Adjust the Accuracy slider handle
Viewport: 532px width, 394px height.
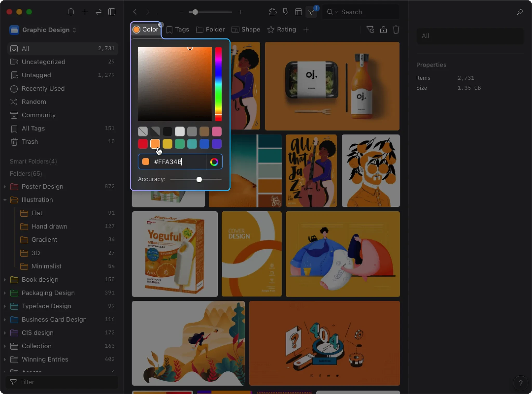[x=199, y=179]
